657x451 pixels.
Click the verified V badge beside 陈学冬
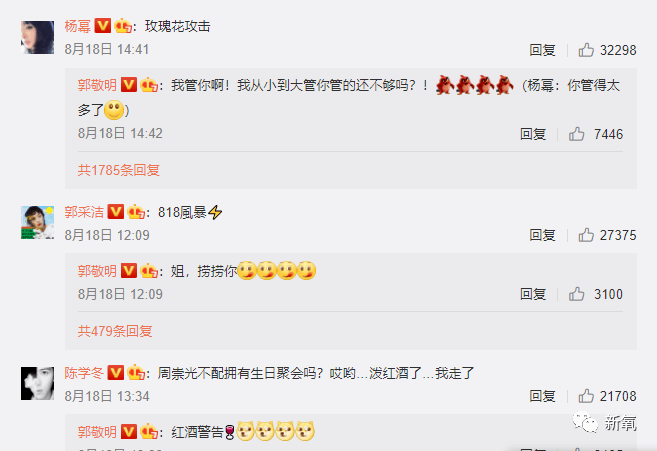[x=116, y=373]
